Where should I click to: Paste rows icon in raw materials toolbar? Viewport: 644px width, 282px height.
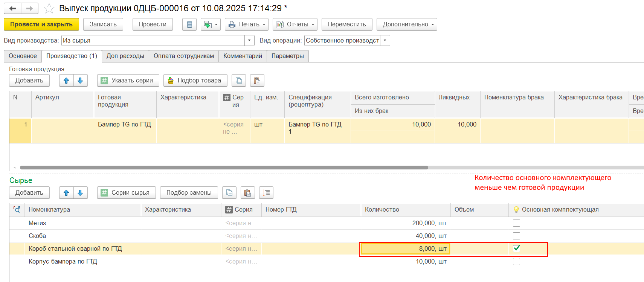click(247, 193)
